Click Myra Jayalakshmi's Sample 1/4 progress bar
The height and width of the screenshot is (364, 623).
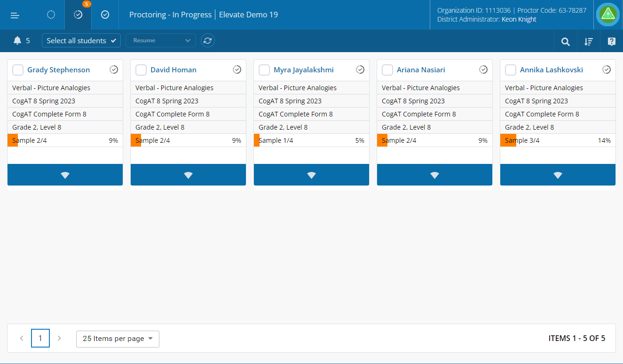[311, 140]
